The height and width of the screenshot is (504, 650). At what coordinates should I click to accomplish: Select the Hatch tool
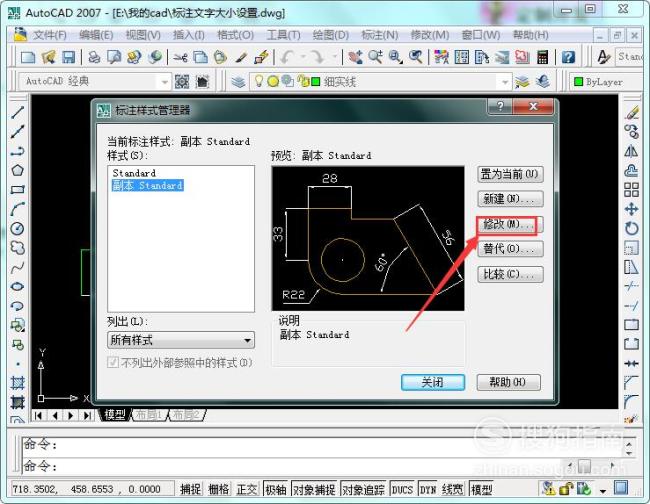[17, 383]
